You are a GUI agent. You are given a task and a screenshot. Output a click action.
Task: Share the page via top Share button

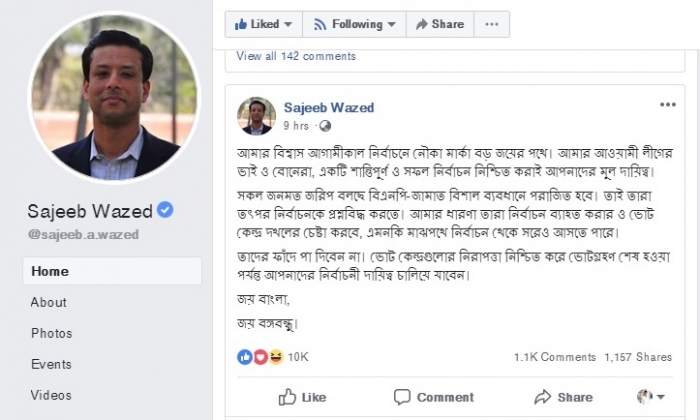(439, 24)
